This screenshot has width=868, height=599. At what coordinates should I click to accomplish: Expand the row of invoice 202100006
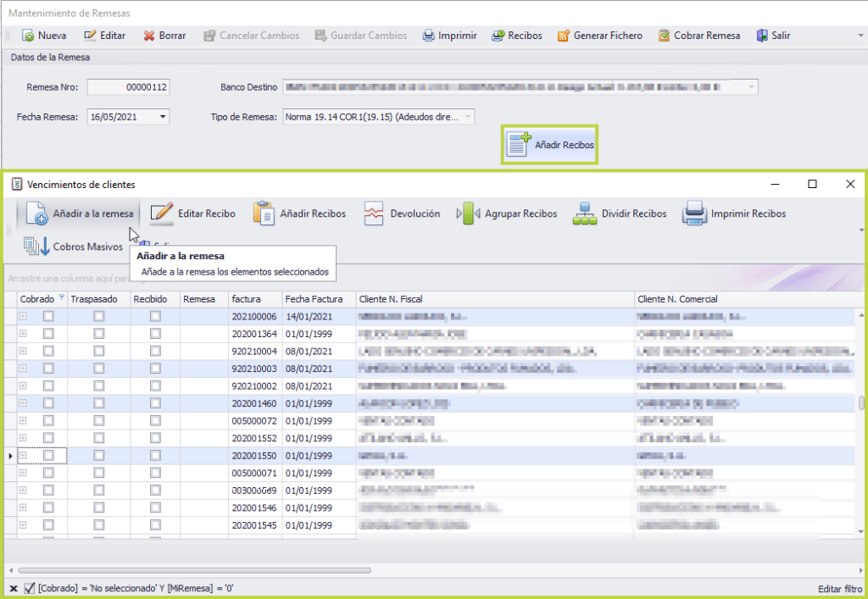coord(23,316)
